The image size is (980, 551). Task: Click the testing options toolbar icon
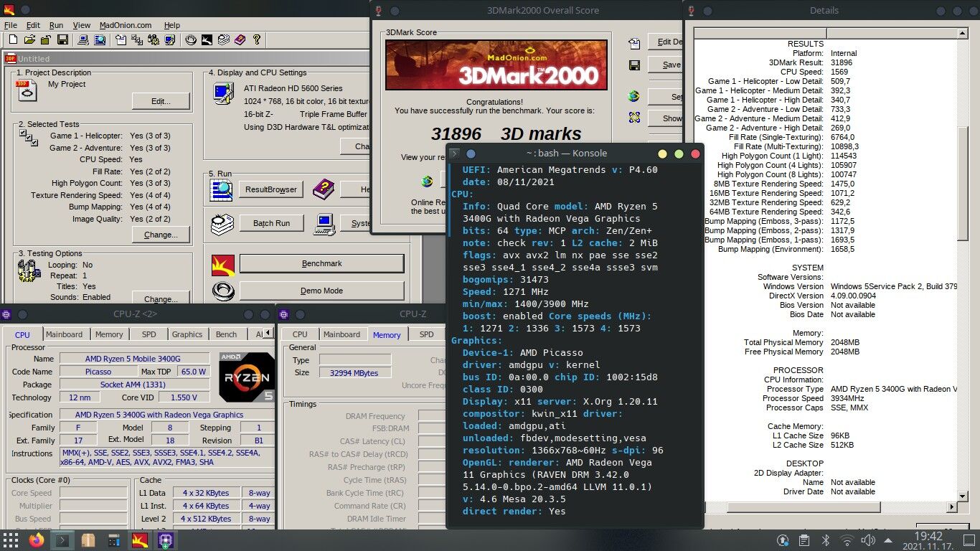click(154, 40)
